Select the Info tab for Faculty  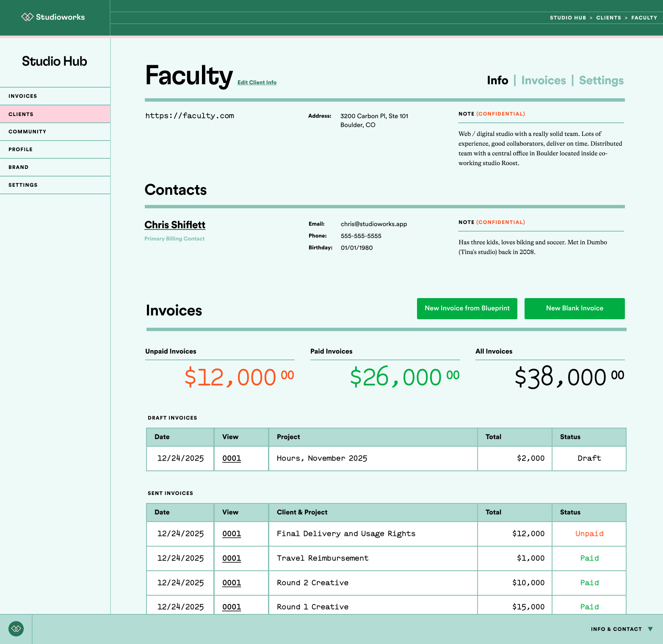(x=497, y=80)
